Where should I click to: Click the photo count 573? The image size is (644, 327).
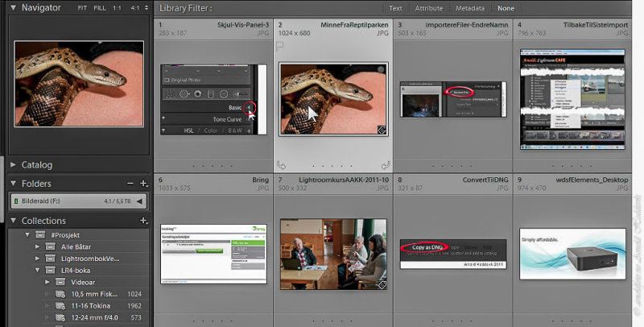click(136, 317)
